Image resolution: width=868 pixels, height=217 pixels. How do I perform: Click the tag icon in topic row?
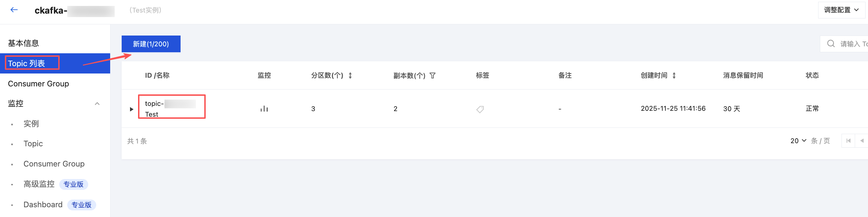tap(480, 109)
